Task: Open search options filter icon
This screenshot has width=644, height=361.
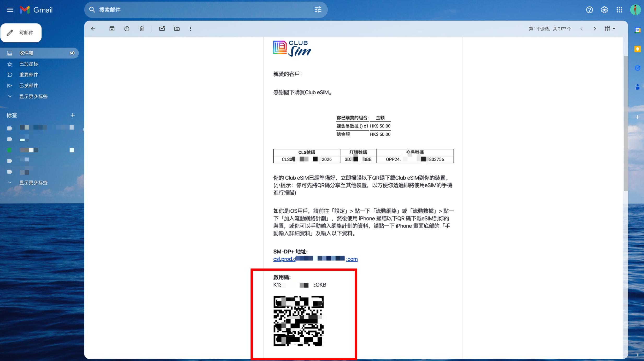Action: [318, 10]
